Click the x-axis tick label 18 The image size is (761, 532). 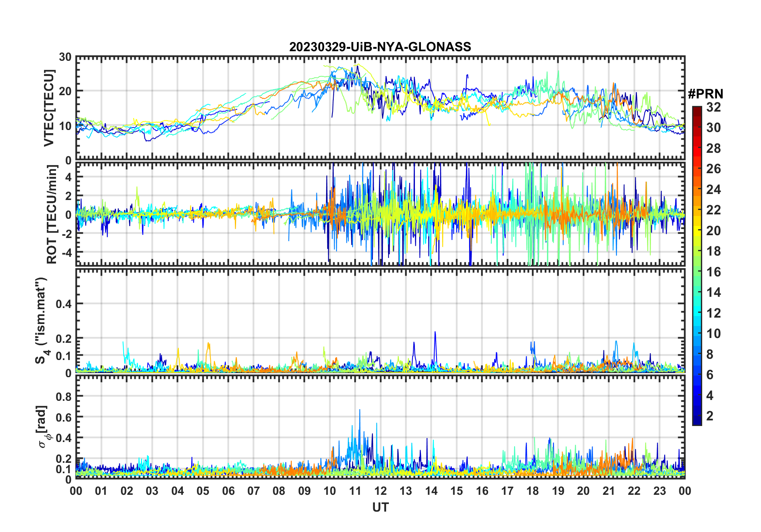coord(533,491)
